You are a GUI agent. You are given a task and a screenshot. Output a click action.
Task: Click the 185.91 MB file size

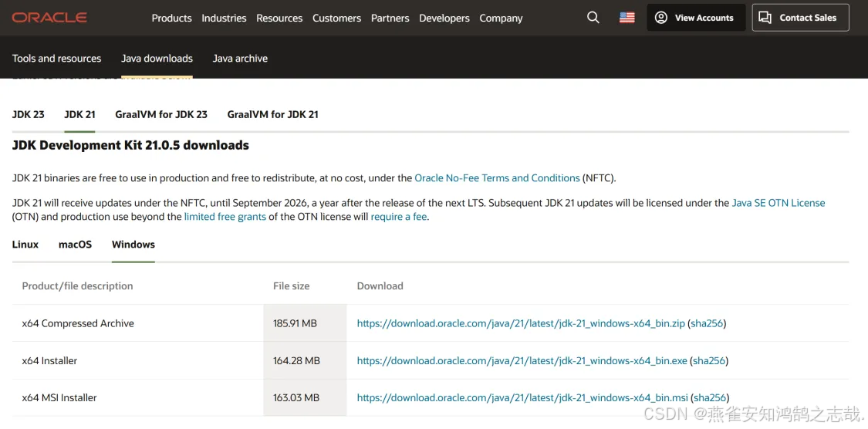point(295,323)
